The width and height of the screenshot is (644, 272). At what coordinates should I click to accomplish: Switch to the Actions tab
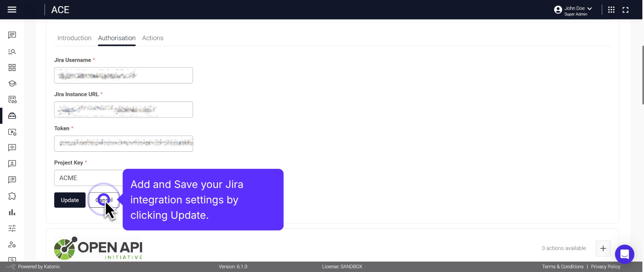[153, 38]
